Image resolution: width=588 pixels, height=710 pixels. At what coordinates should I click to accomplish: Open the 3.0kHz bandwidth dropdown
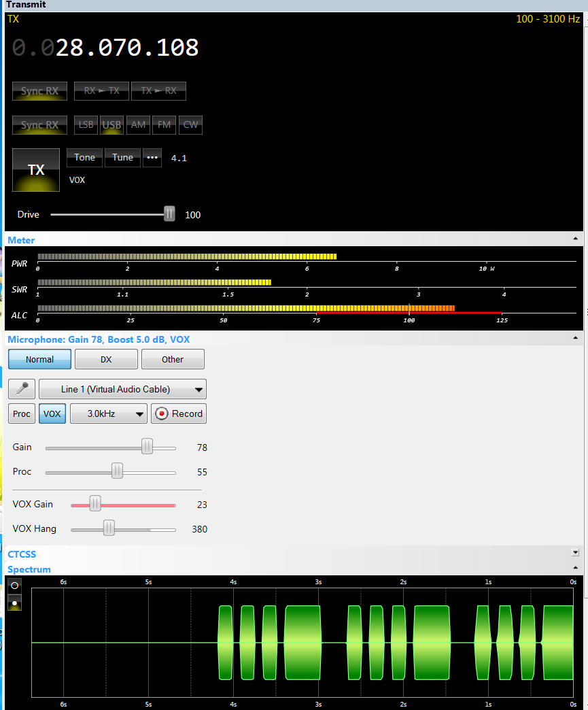(108, 413)
